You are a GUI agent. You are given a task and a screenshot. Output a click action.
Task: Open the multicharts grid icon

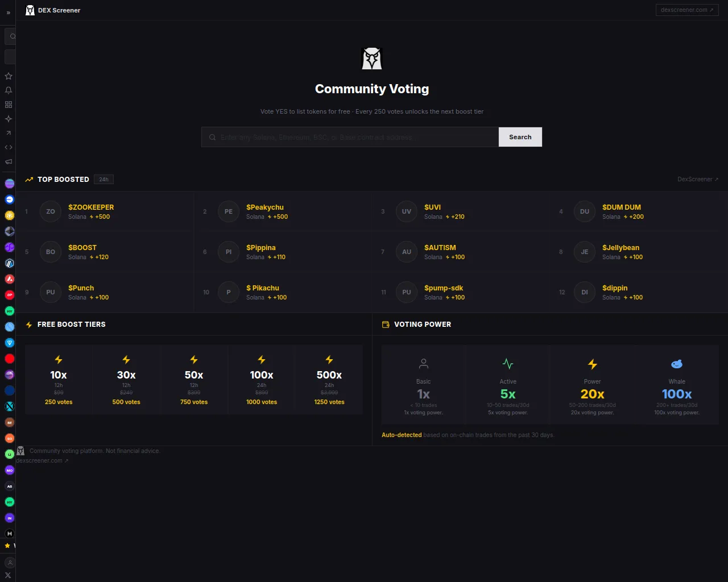tap(9, 105)
